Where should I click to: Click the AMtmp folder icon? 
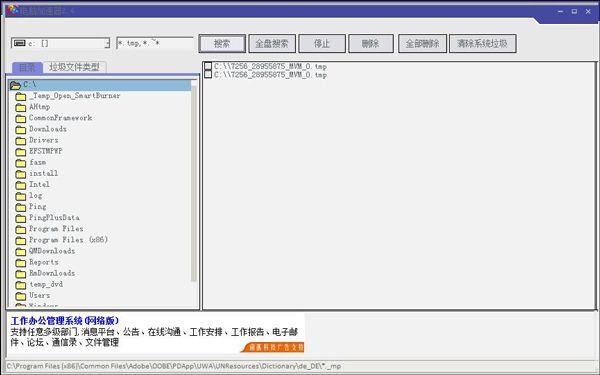coord(21,108)
